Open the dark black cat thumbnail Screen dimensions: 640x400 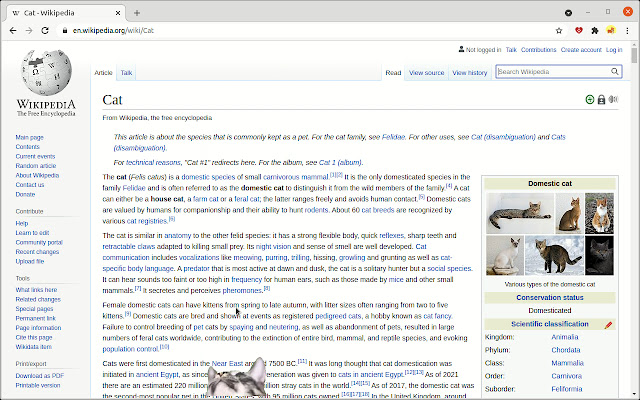[599, 255]
